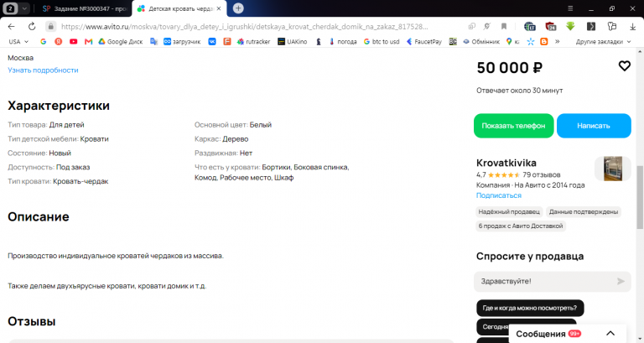Image resolution: width=644 pixels, height=343 pixels.
Task: Click the Кровать-чердак bed type value
Action: [x=80, y=182]
